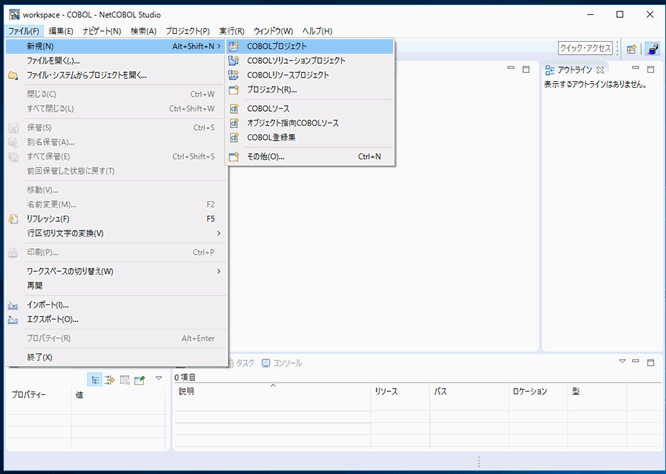Click the pin-to-selection properties icon

pos(140,380)
